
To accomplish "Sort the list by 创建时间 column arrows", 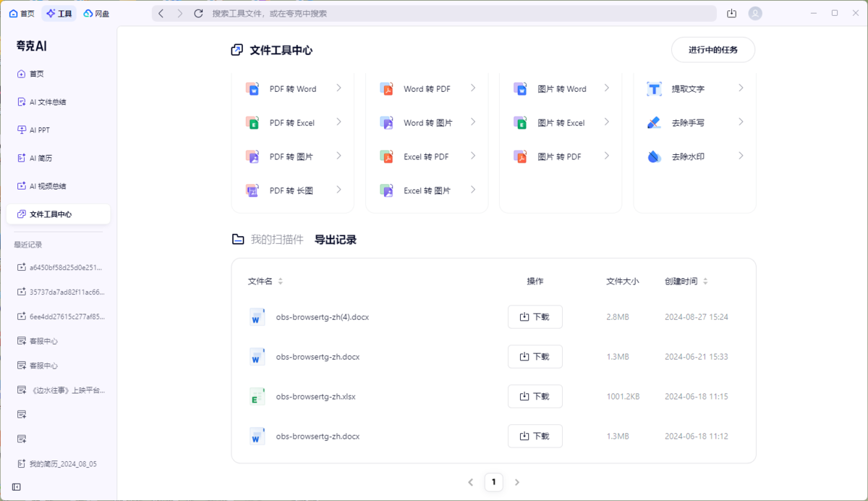I will [x=705, y=282].
